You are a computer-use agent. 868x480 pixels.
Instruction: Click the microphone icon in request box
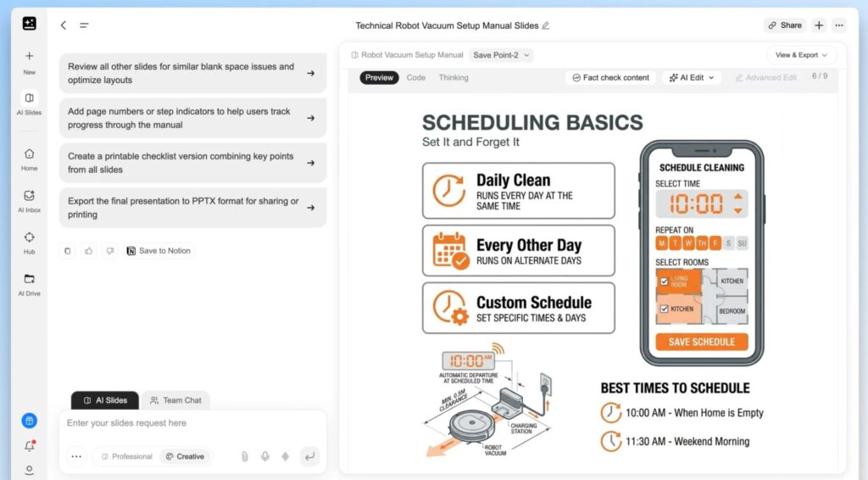(x=265, y=456)
